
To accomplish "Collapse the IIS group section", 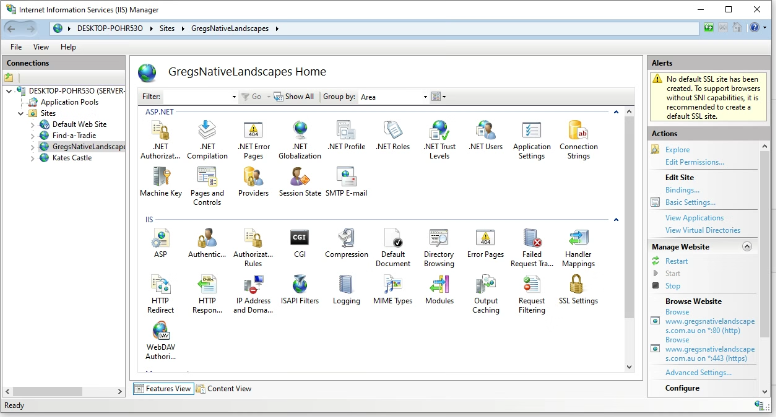I will coord(616,220).
